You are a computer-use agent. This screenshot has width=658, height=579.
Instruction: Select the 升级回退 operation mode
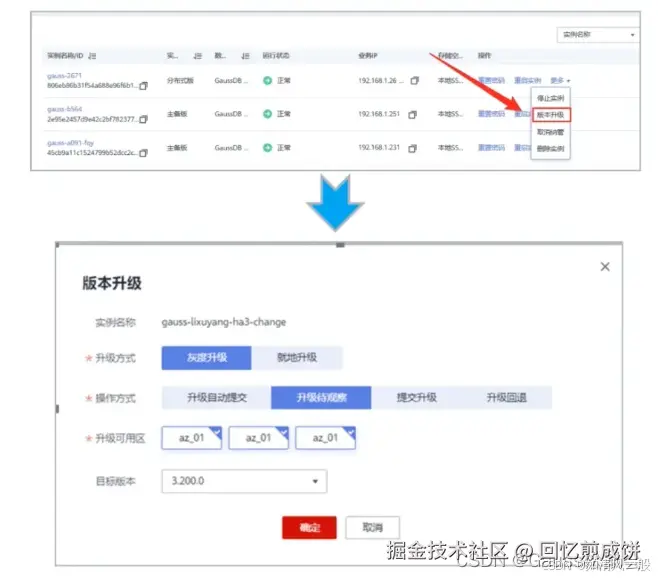[x=507, y=398]
